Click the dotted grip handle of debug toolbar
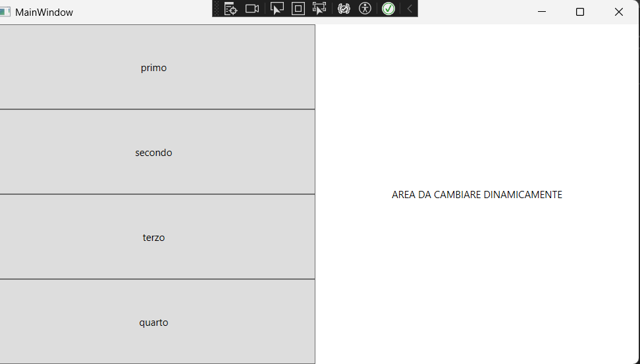The height and width of the screenshot is (364, 640). [x=216, y=9]
